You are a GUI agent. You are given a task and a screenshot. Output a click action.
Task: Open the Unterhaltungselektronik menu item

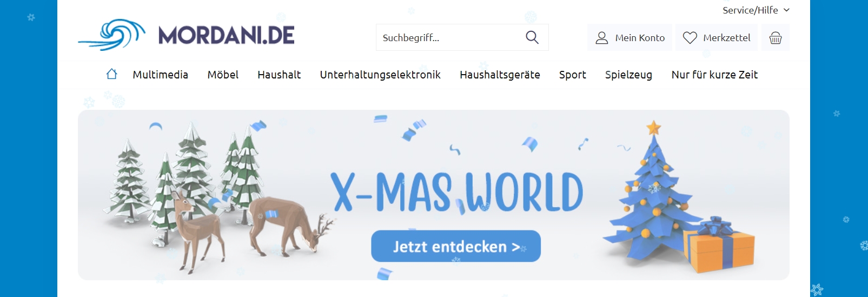pyautogui.click(x=380, y=75)
